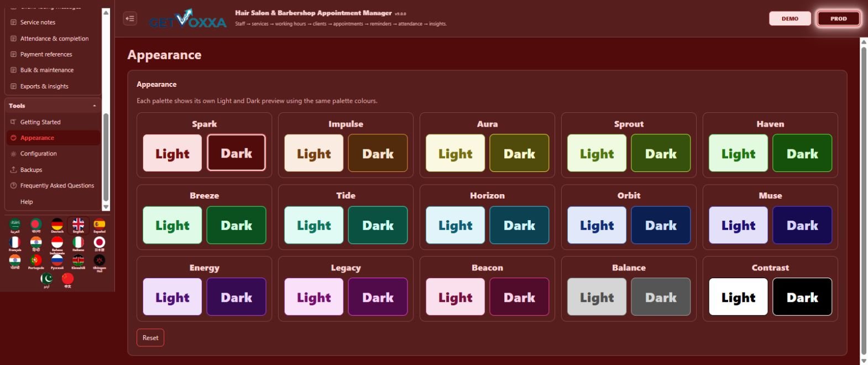Select the Appearance menu item
The width and height of the screenshot is (868, 365).
(x=53, y=138)
